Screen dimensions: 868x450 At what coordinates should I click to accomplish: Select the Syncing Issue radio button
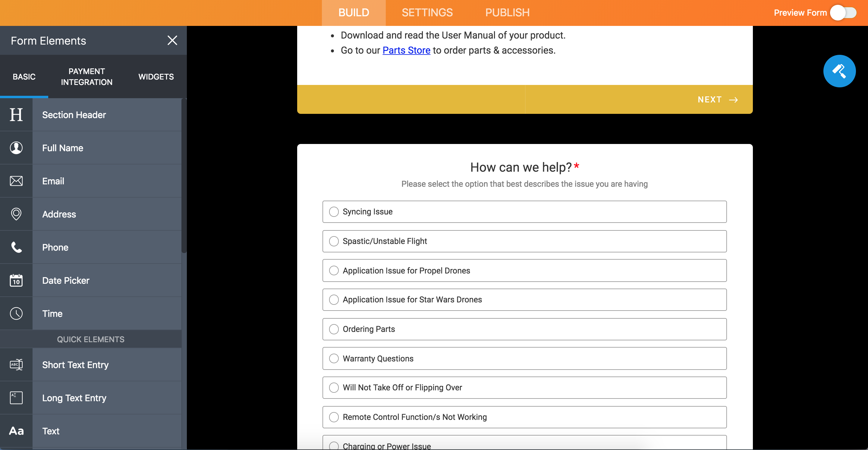(x=333, y=211)
